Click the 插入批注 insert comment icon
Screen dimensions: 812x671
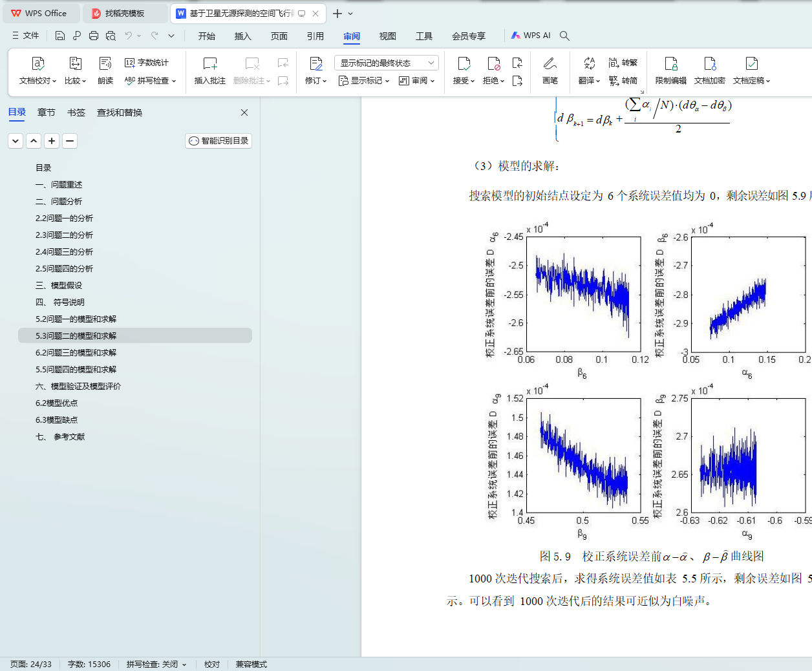pos(210,64)
